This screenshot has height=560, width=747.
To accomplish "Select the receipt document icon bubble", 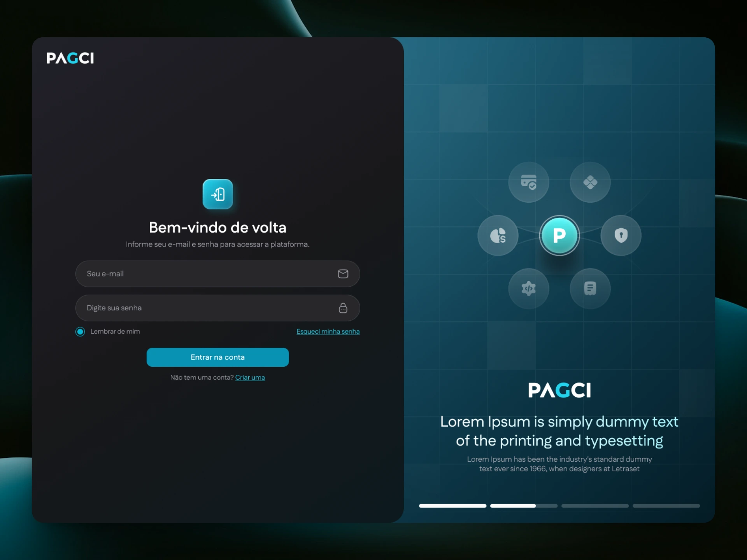I will click(x=590, y=289).
